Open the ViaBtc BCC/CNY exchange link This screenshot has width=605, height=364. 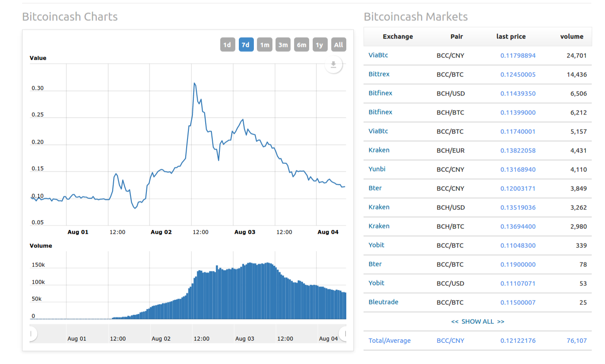[378, 55]
